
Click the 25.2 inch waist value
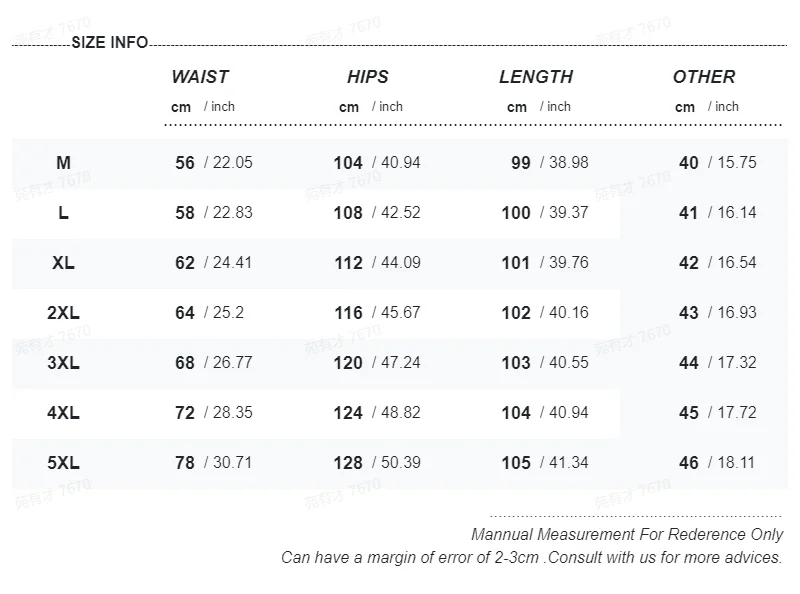point(228,313)
